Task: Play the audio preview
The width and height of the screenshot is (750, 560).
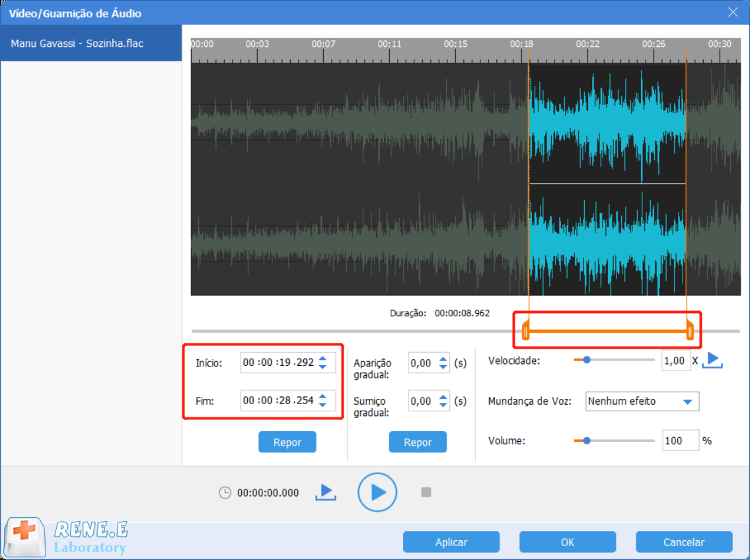Action: point(377,492)
